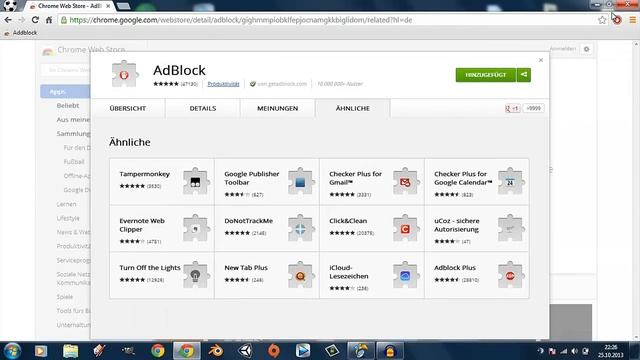
Task: Open Blender from the taskbar
Action: pos(216,351)
